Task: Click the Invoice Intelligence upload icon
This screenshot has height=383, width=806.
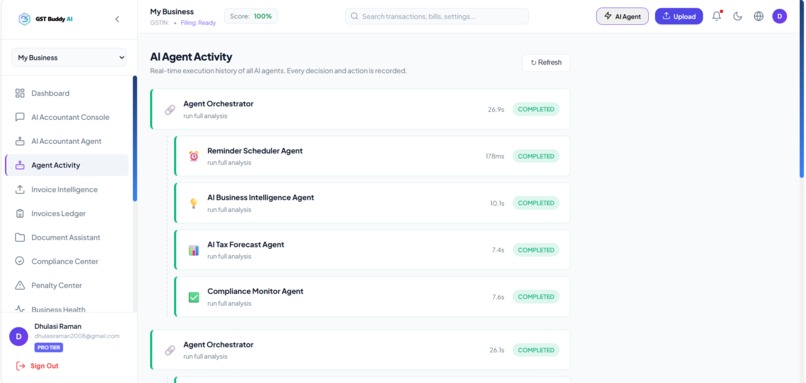Action: point(20,189)
